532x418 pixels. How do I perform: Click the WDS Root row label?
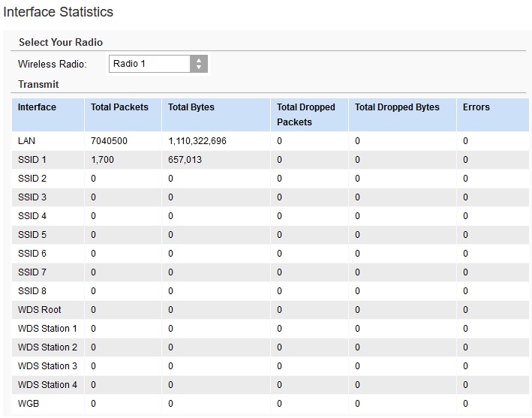pos(40,310)
